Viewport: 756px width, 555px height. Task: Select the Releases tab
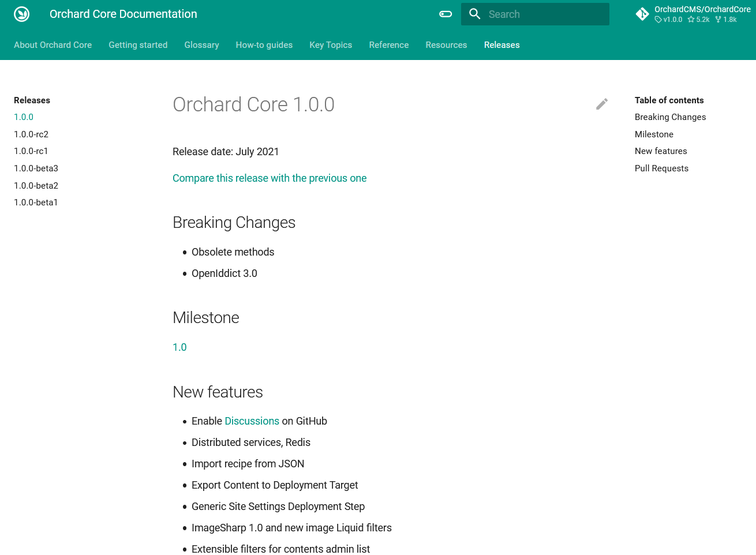502,45
